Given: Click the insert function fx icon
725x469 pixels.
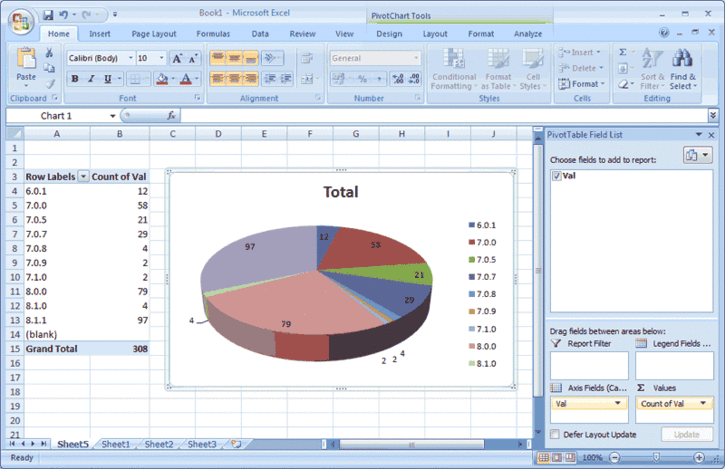Looking at the screenshot, I should (171, 116).
